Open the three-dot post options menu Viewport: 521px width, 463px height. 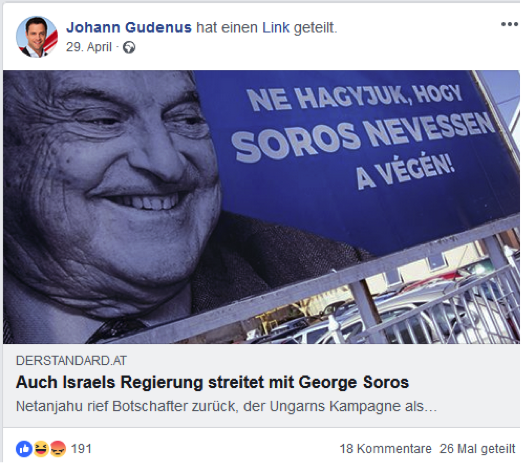coord(509,24)
